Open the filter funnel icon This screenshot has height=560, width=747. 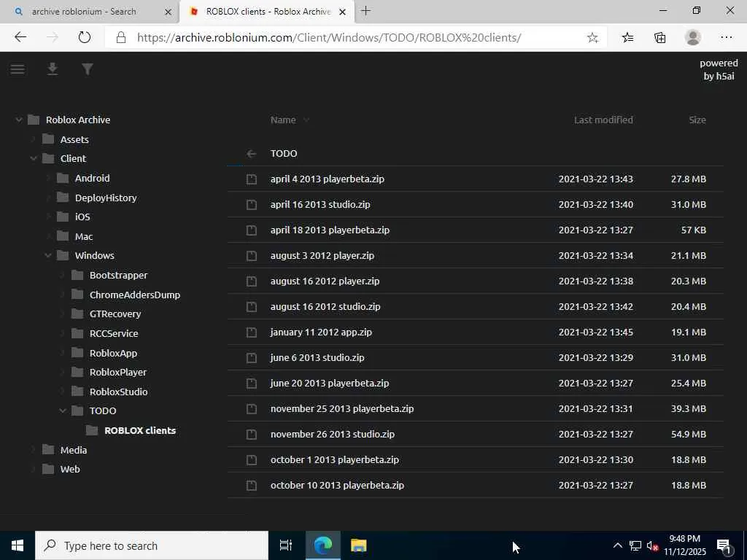coord(88,69)
